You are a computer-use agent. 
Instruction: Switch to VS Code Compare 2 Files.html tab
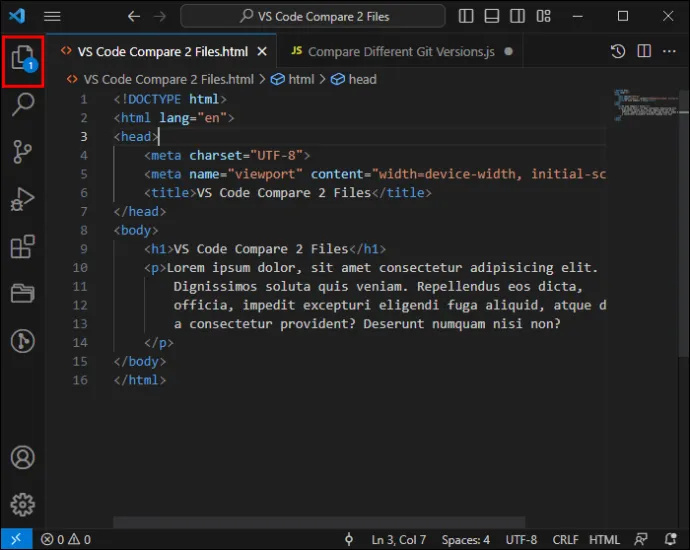(x=162, y=52)
